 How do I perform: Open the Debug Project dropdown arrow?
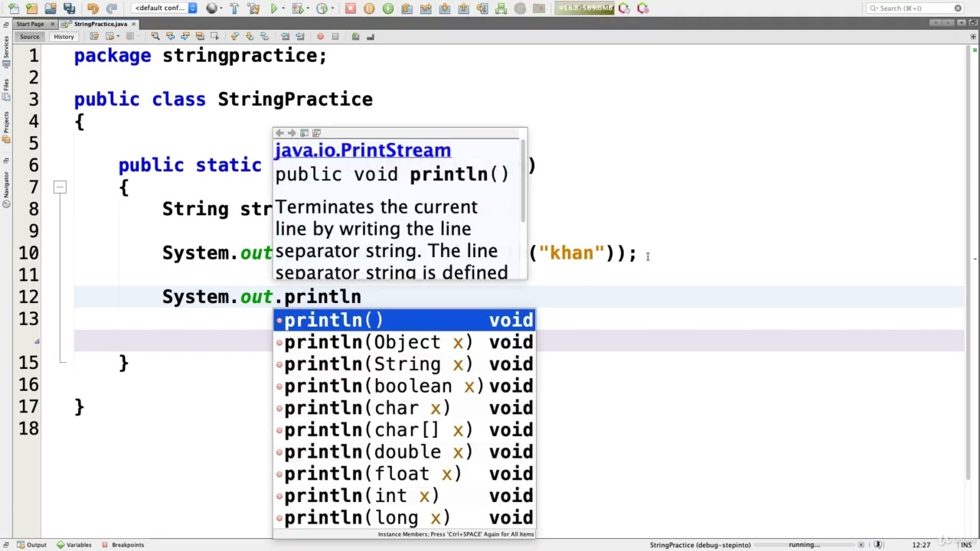pyautogui.click(x=308, y=8)
